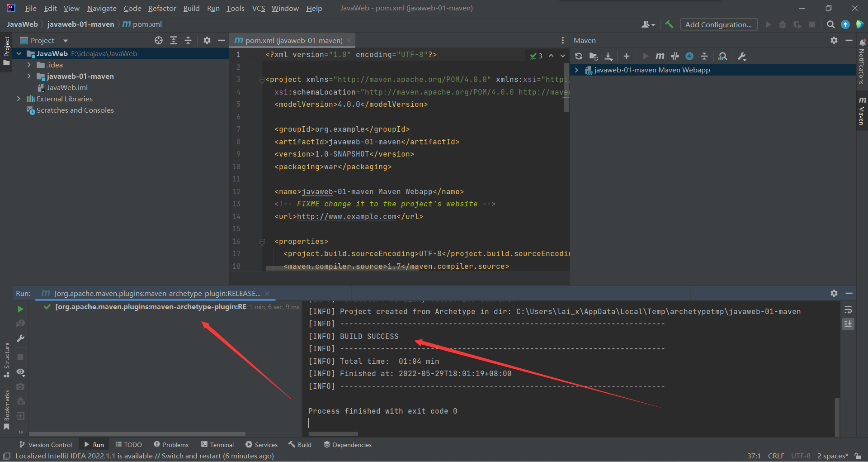The width and height of the screenshot is (868, 462).
Task: Toggle soft-wrap in Run console
Action: [848, 310]
